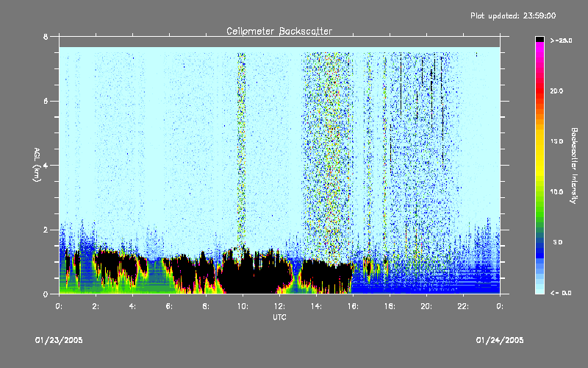Click the '10:' hour tick label

[243, 306]
